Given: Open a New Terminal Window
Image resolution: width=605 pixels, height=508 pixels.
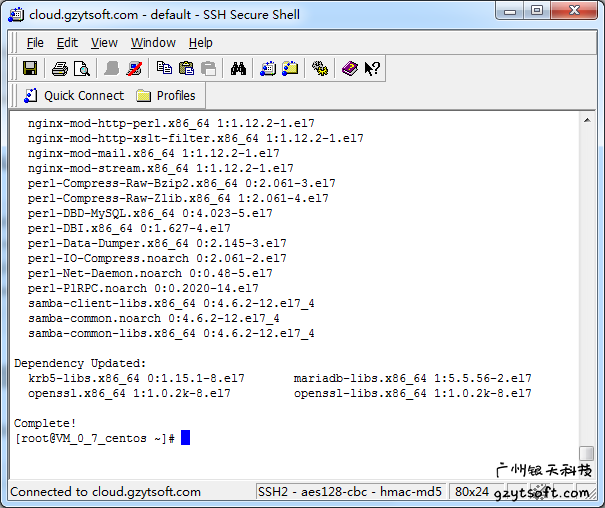Looking at the screenshot, I should coord(268,69).
